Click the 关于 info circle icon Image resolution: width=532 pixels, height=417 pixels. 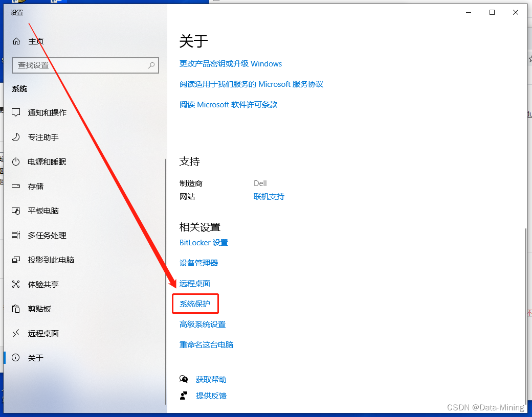click(x=16, y=358)
